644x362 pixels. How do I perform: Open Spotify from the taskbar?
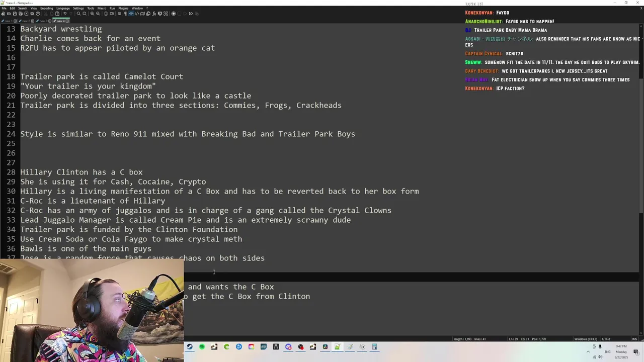[202, 347]
